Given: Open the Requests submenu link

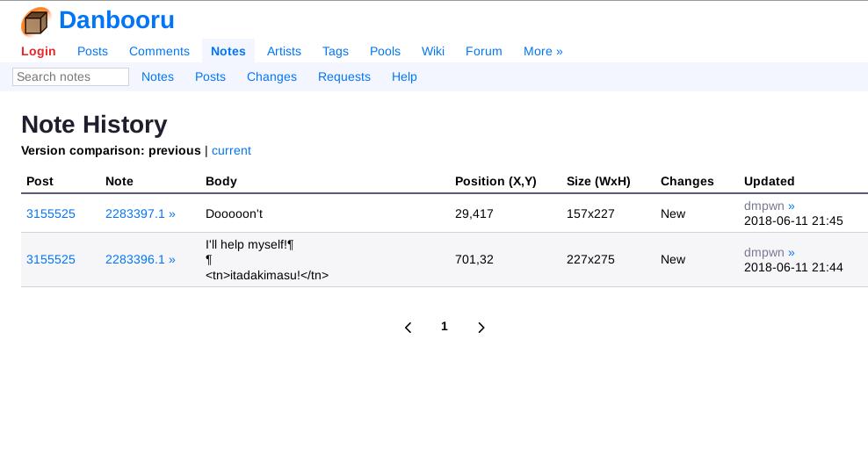Looking at the screenshot, I should coord(344,77).
